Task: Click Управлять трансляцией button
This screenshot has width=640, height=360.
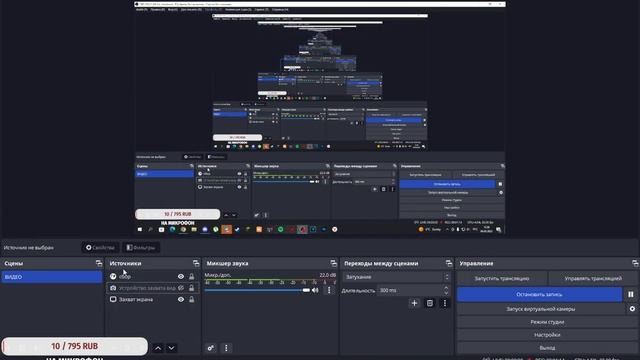Action: click(593, 278)
